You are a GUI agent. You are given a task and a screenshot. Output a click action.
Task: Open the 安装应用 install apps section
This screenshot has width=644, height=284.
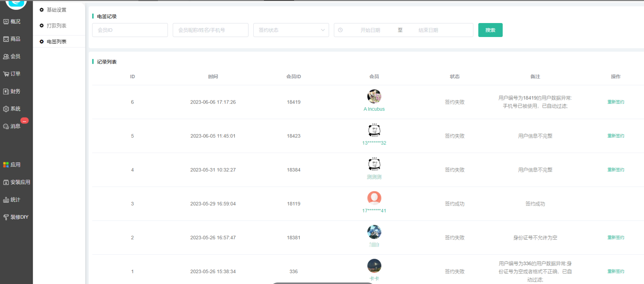(x=16, y=182)
